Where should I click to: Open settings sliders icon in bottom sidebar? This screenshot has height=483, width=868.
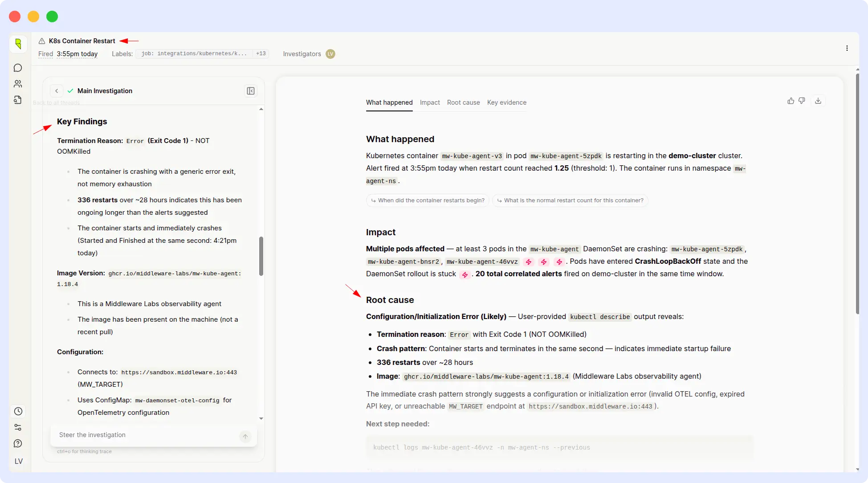(18, 427)
